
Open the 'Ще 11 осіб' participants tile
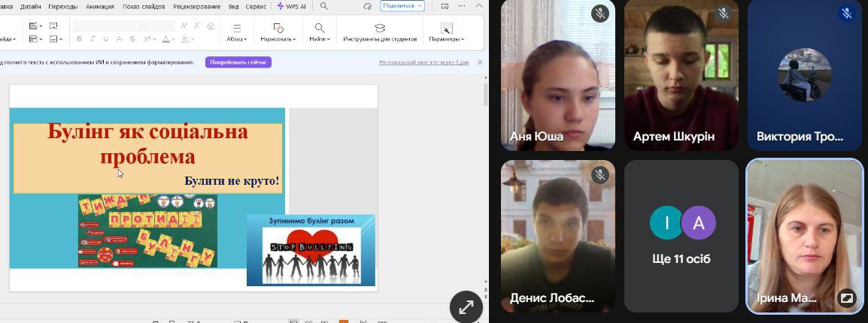(681, 236)
